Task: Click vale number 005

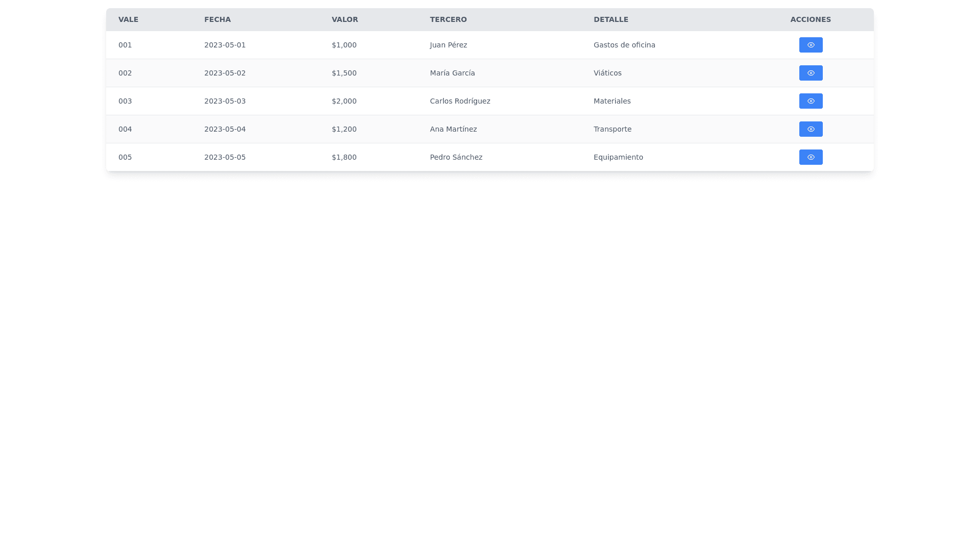Action: [125, 157]
